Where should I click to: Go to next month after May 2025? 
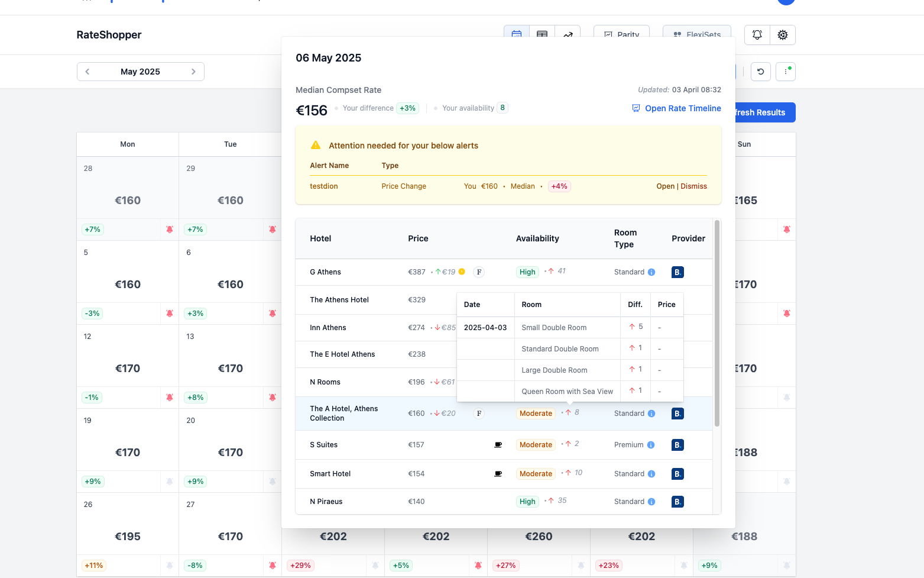(193, 72)
